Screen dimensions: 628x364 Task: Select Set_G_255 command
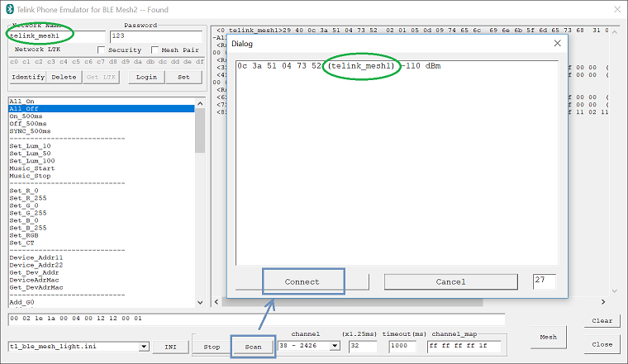(102, 213)
